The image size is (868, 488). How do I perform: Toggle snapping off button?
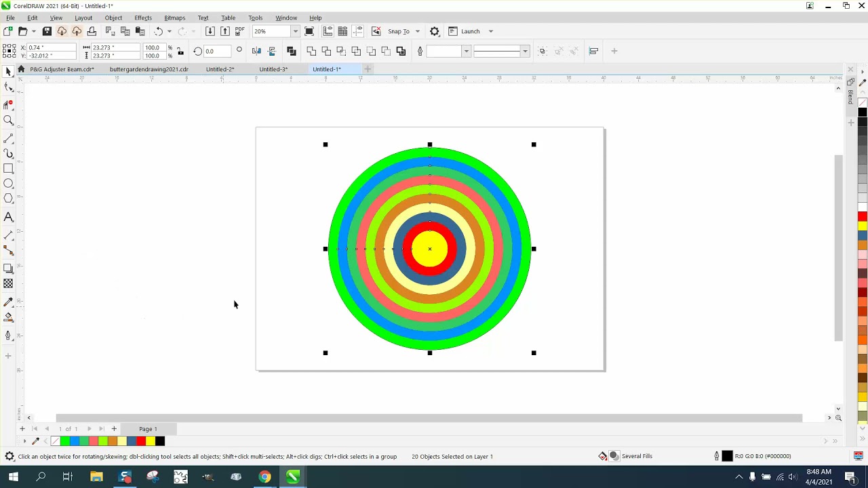point(376,31)
